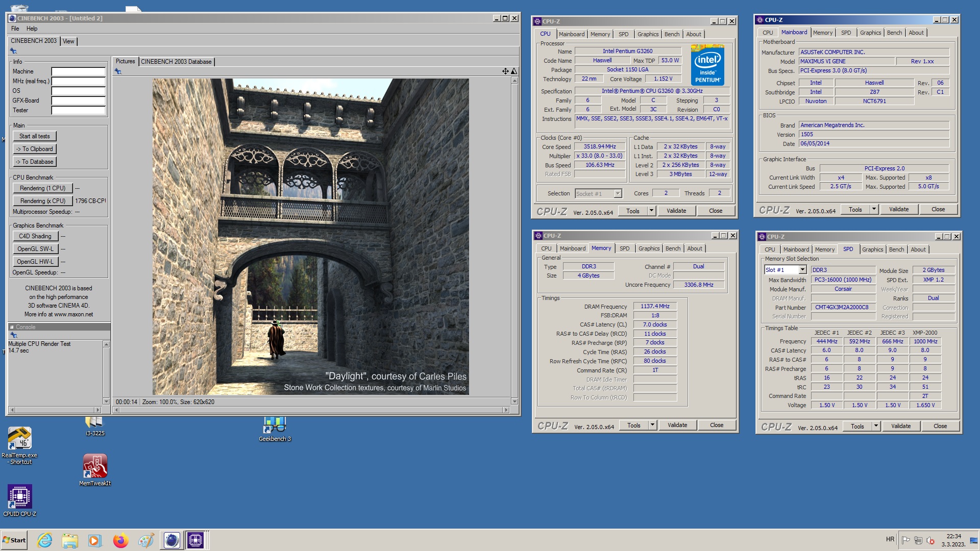Open RealTemp.exe shortcut on desktop

click(x=19, y=445)
